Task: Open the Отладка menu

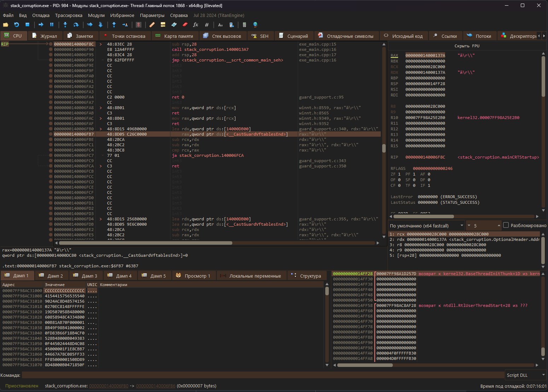Action: pos(41,16)
